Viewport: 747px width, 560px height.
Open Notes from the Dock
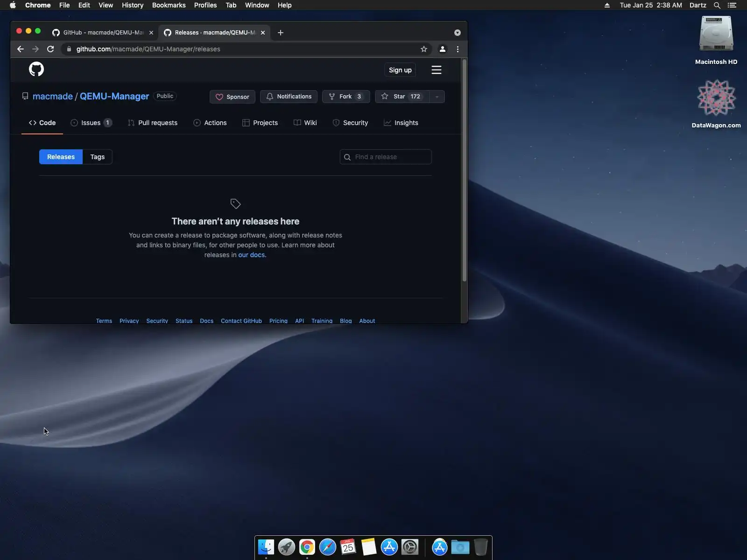click(369, 547)
